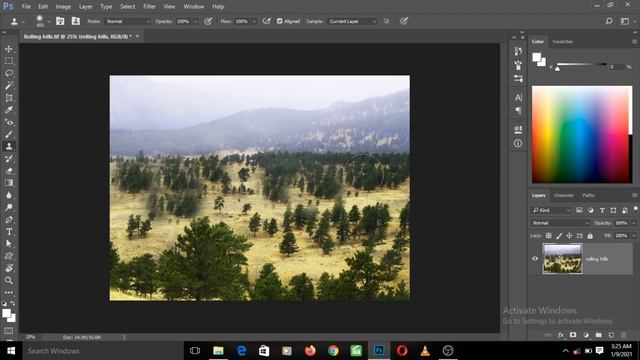Select the History Brush tool

tap(9, 158)
